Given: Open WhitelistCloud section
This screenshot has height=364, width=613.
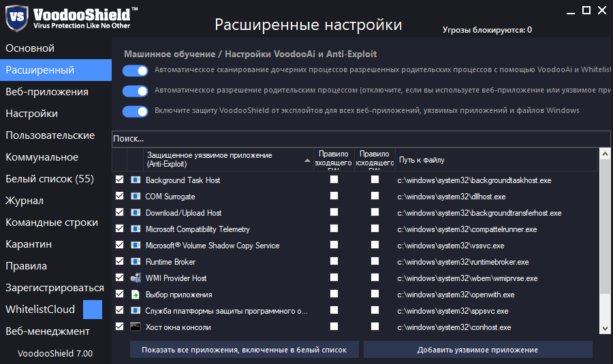Looking at the screenshot, I should point(40,310).
